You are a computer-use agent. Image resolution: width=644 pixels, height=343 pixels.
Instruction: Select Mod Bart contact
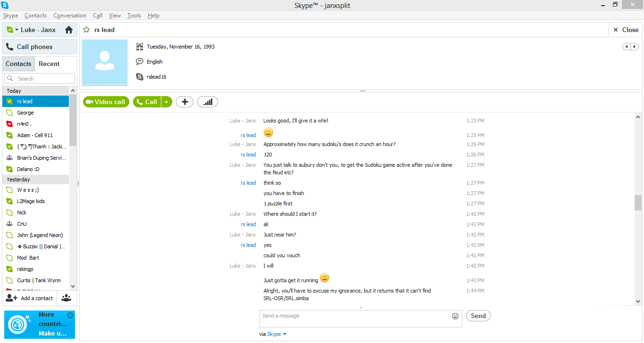[36, 258]
